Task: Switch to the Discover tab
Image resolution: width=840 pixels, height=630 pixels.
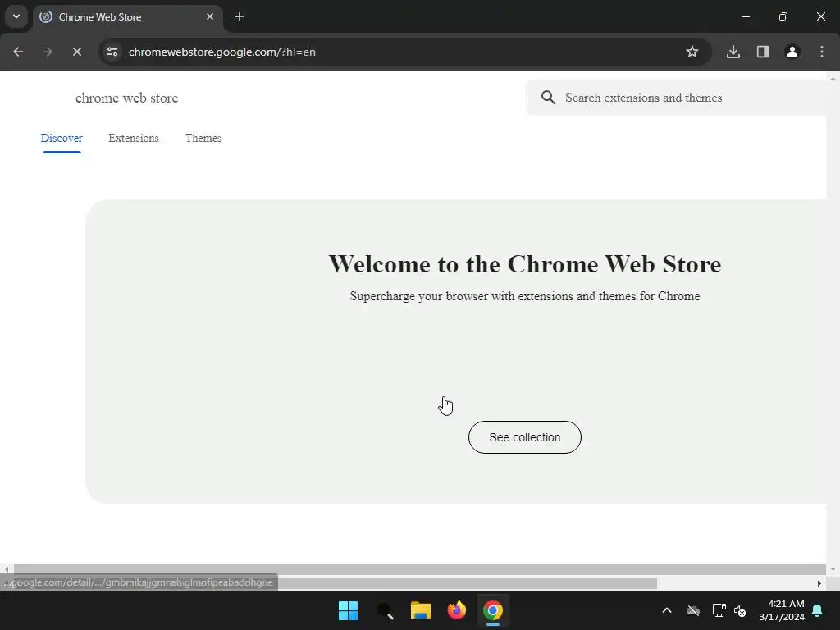Action: tap(62, 138)
